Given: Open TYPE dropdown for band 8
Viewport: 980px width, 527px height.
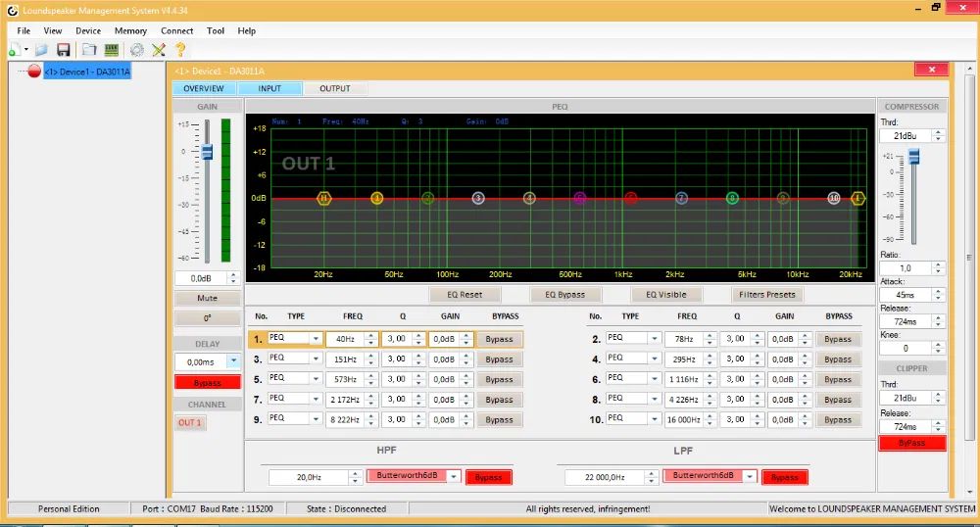Looking at the screenshot, I should (655, 399).
